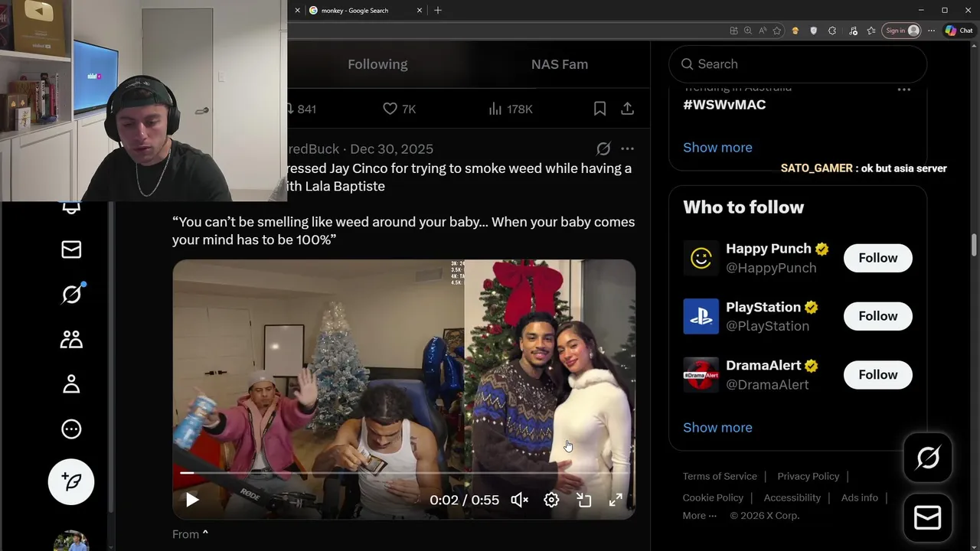Click the compose post feather button
Screen dimensions: 980x551
tap(71, 481)
